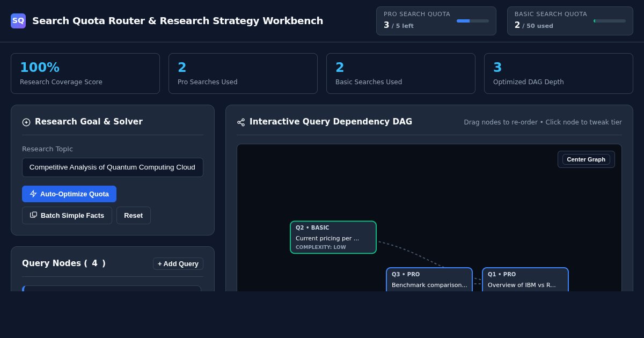
Task: Click the Pro Search Quota progress bar
Action: tap(473, 21)
